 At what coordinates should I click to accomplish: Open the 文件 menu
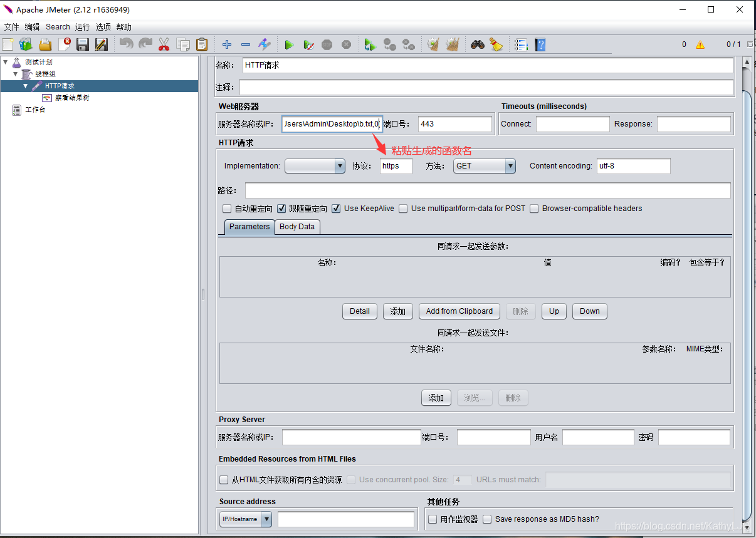tap(12, 27)
